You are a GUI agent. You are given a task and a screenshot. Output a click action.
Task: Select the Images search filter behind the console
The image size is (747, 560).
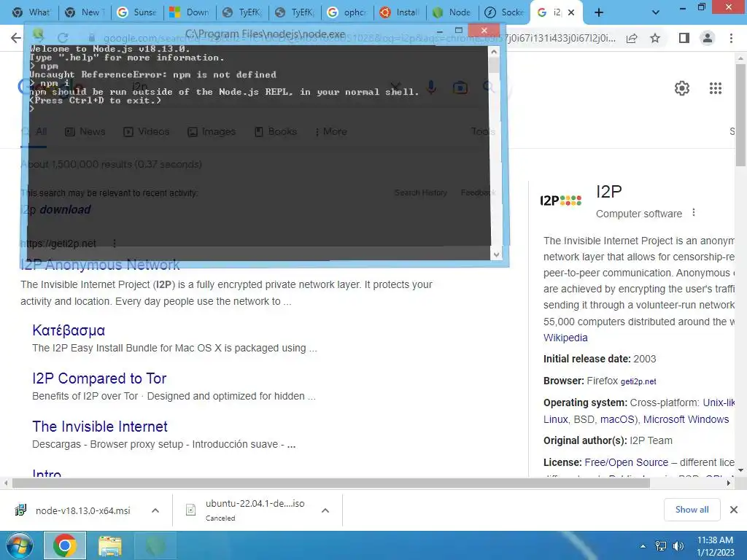click(x=212, y=131)
